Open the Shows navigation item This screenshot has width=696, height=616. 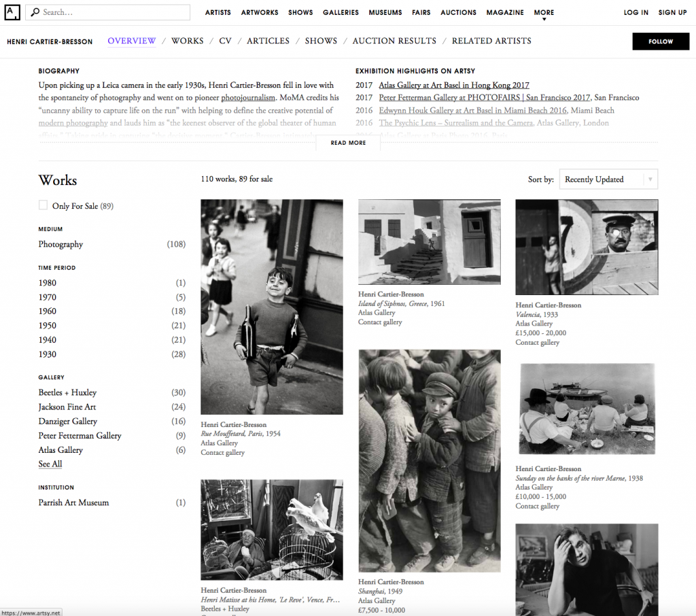(300, 12)
